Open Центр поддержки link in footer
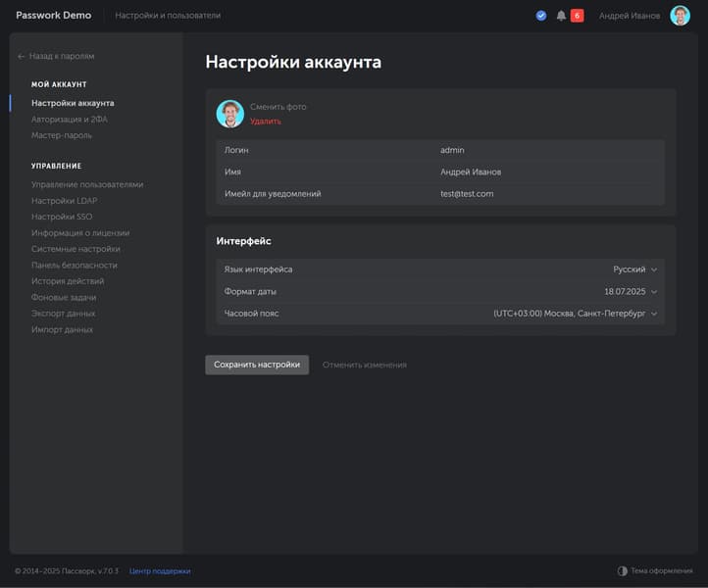Image resolution: width=708 pixels, height=588 pixels. pos(160,571)
